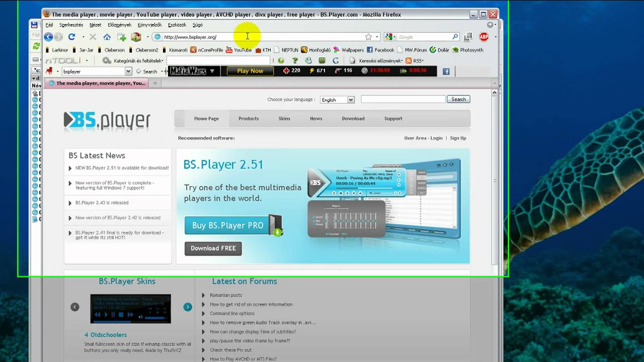The image size is (644, 362).
Task: Open the 4 Oldschoolers skin link
Action: tap(106, 335)
